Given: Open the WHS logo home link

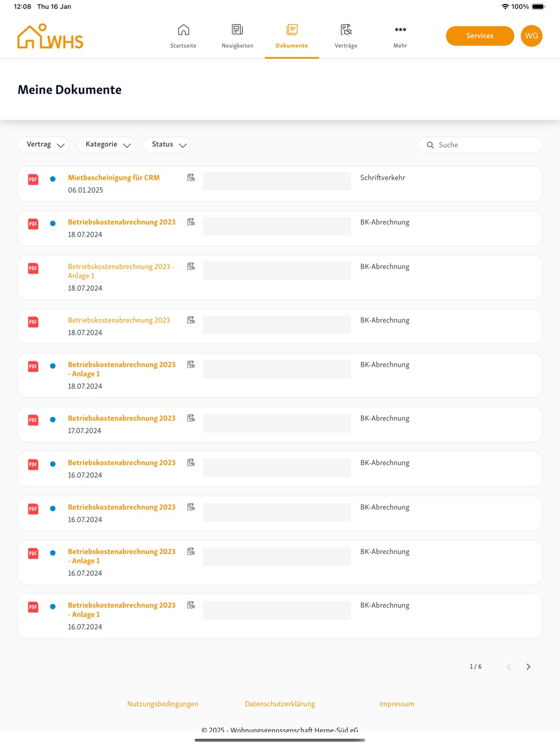Looking at the screenshot, I should pyautogui.click(x=50, y=36).
